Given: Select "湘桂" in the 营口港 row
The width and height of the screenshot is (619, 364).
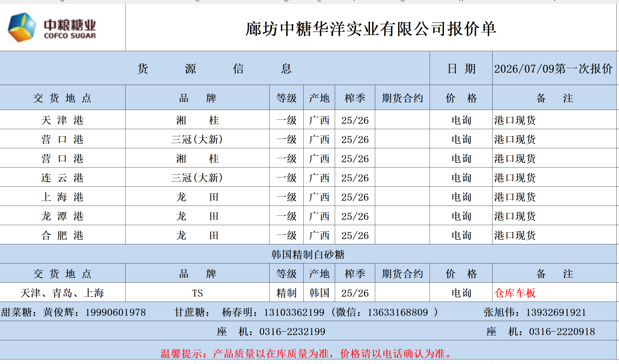Looking at the screenshot, I should 197,158.
